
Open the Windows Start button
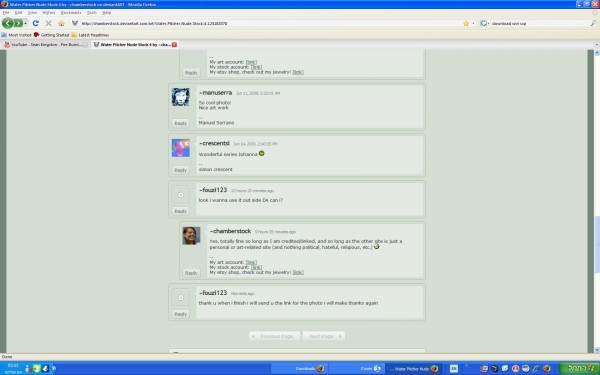point(579,368)
